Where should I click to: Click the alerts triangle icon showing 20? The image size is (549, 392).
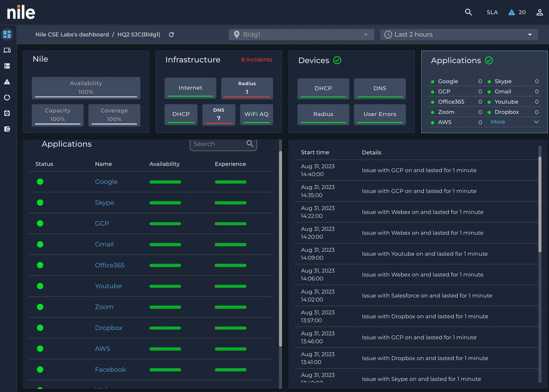coord(511,12)
